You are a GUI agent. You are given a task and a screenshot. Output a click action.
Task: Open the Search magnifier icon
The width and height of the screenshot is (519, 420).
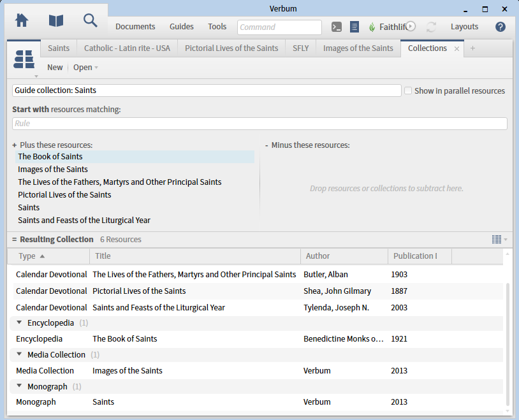90,20
